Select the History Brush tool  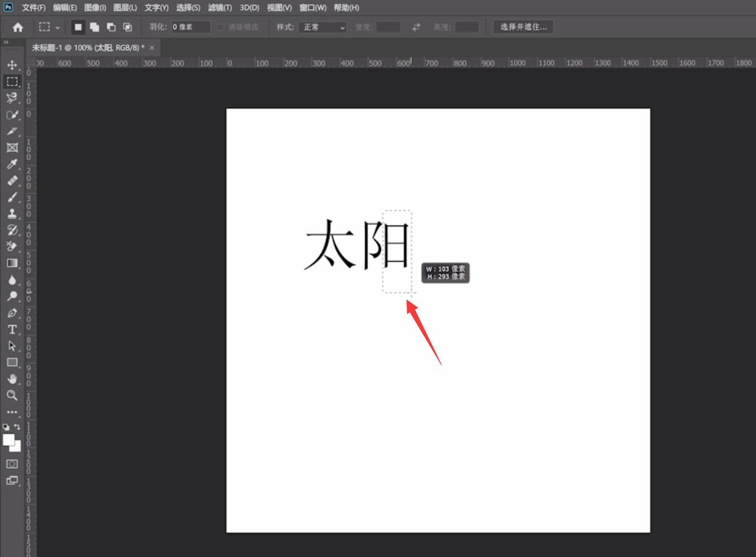click(12, 230)
